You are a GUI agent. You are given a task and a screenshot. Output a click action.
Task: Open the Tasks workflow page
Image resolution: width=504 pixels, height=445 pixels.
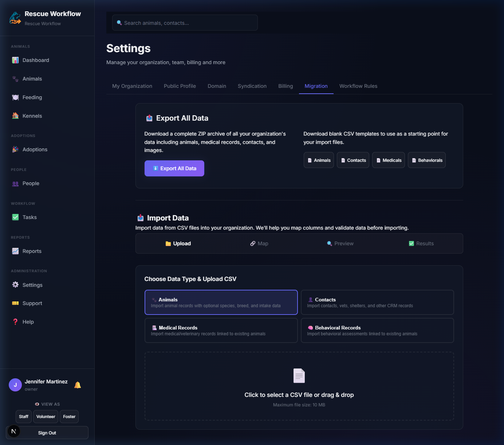point(29,217)
